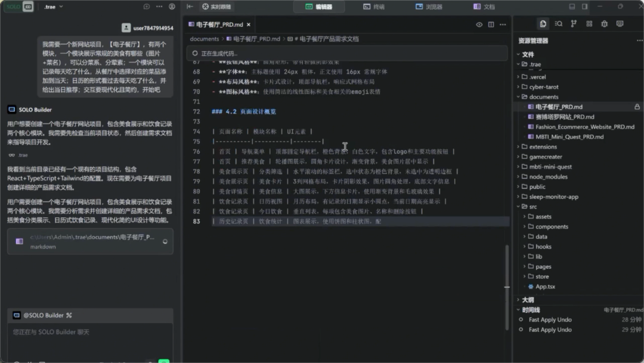Image resolution: width=644 pixels, height=363 pixels.
Task: Toggle markdown preview with the eye icon
Action: pyautogui.click(x=479, y=24)
